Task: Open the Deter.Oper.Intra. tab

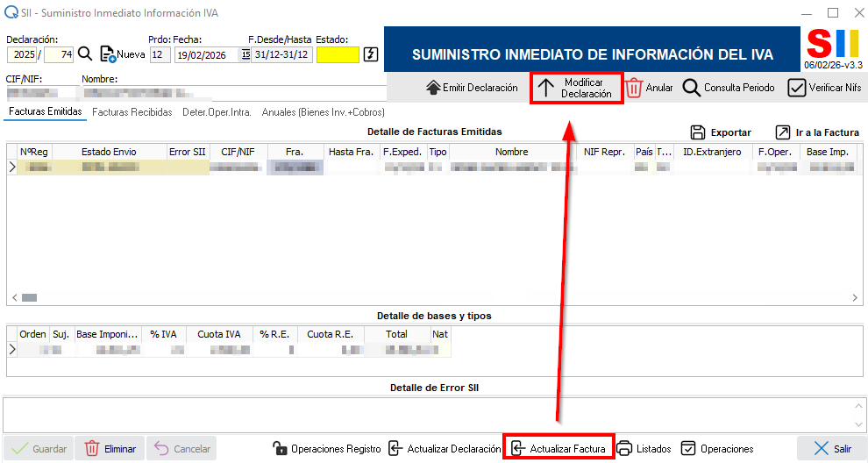Action: 217,112
